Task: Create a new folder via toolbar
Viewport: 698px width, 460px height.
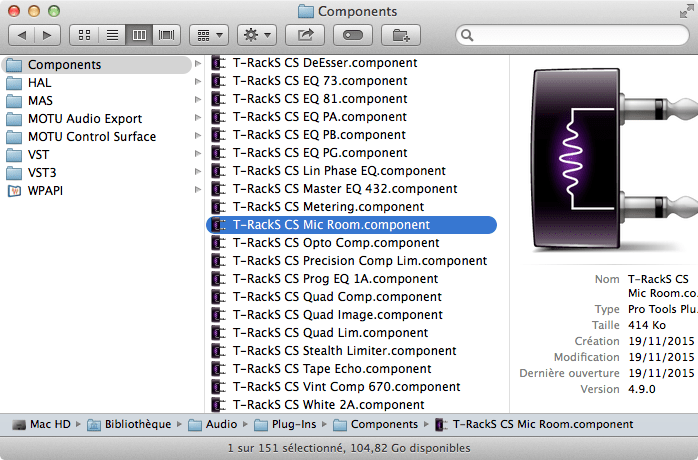Action: click(402, 35)
